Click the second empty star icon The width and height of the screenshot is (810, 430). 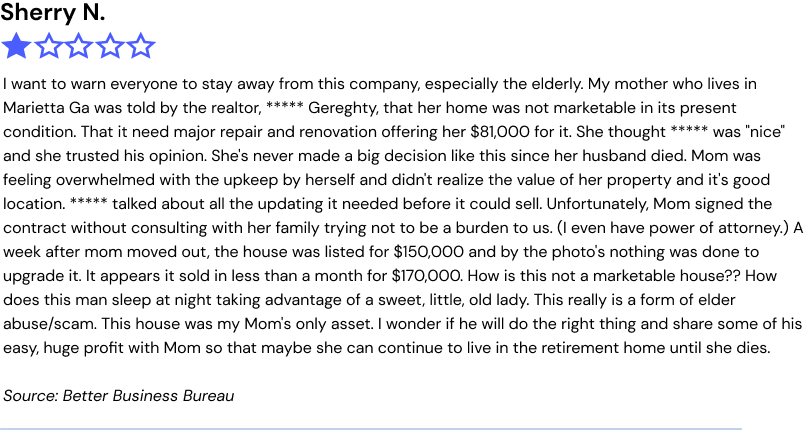point(47,46)
